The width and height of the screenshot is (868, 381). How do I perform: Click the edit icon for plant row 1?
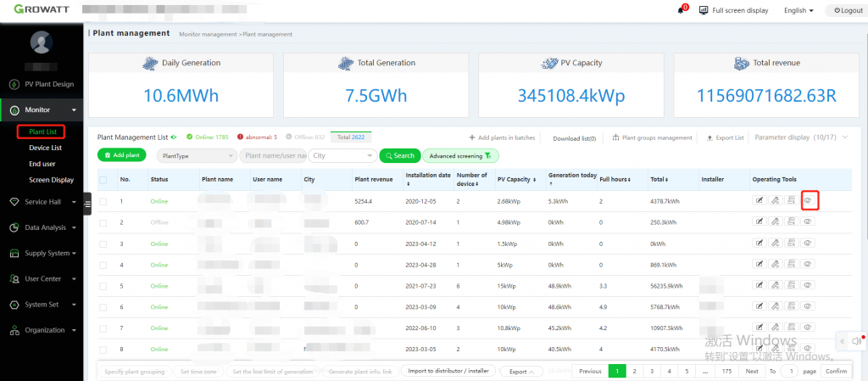click(759, 200)
